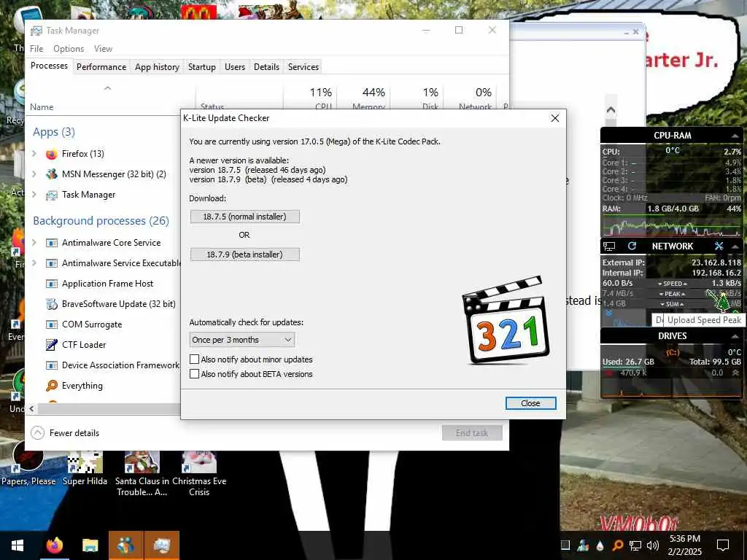Click Close in K-Lite Update Checker
The image size is (747, 560).
pyautogui.click(x=531, y=403)
